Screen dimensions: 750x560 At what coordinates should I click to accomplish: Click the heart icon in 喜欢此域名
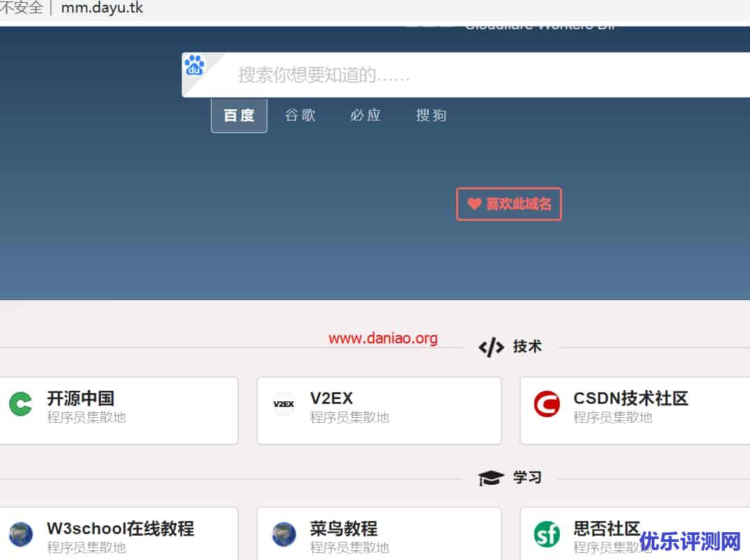click(474, 203)
